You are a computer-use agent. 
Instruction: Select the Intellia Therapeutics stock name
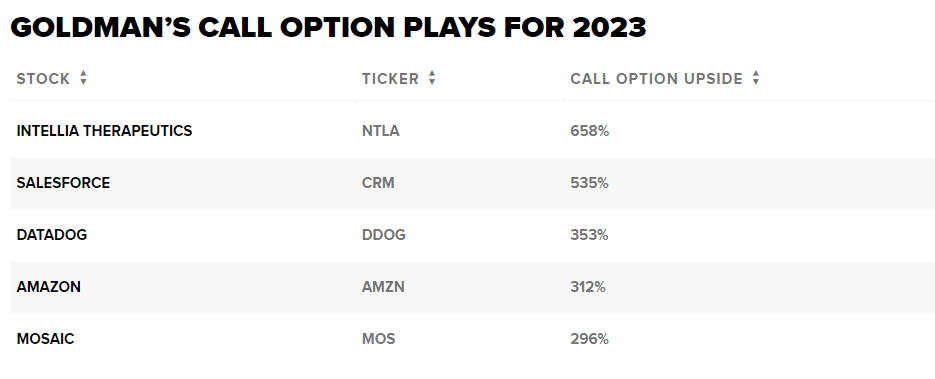tap(104, 131)
